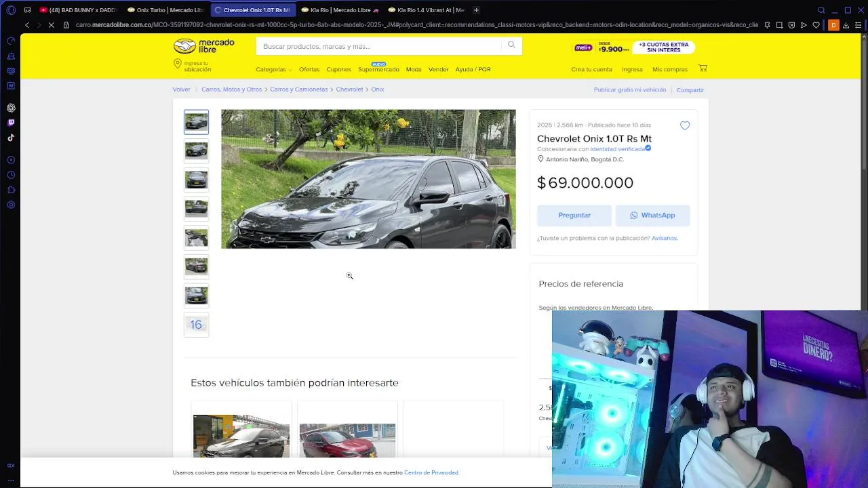The image size is (868, 488).
Task: Open the Onix breadcrumb
Action: tap(378, 89)
